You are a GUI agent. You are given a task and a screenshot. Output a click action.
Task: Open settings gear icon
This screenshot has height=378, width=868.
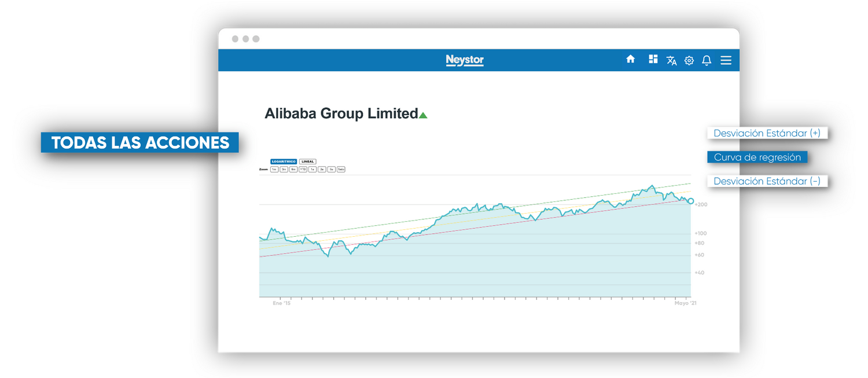pyautogui.click(x=689, y=61)
